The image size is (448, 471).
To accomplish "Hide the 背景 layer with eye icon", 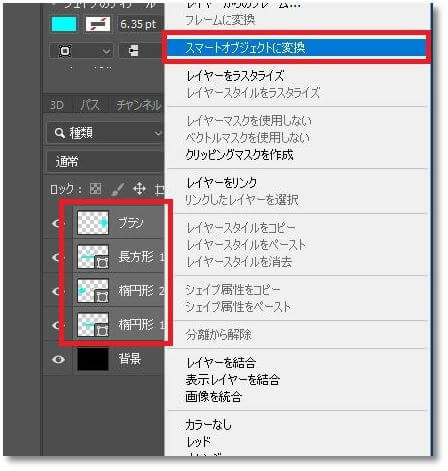I will [59, 359].
